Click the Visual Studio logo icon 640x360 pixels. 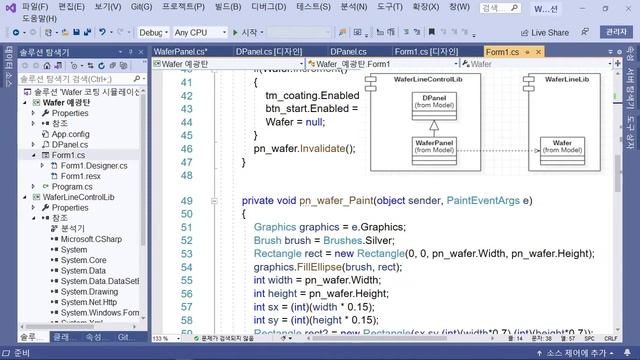point(11,8)
